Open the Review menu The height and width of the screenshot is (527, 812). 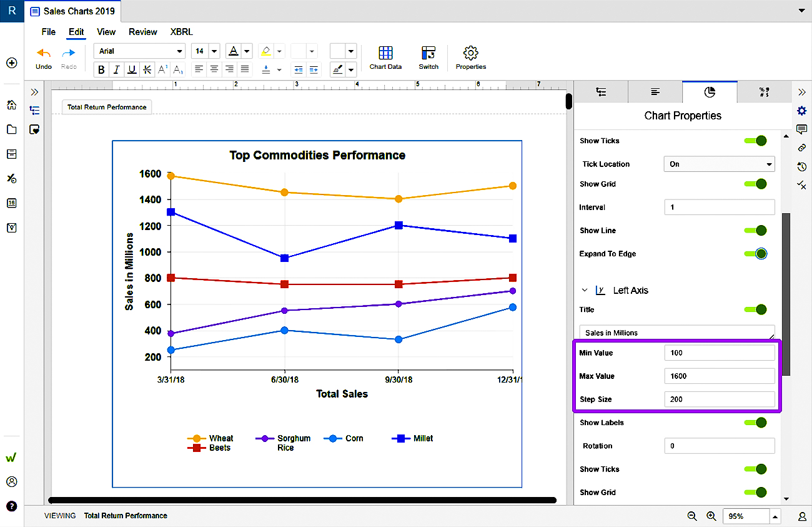(x=143, y=32)
